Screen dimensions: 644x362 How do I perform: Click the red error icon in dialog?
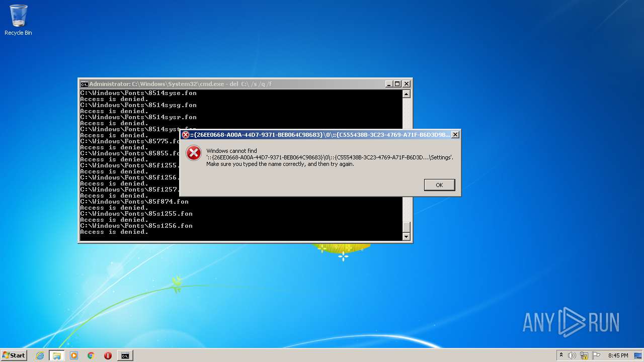(194, 153)
